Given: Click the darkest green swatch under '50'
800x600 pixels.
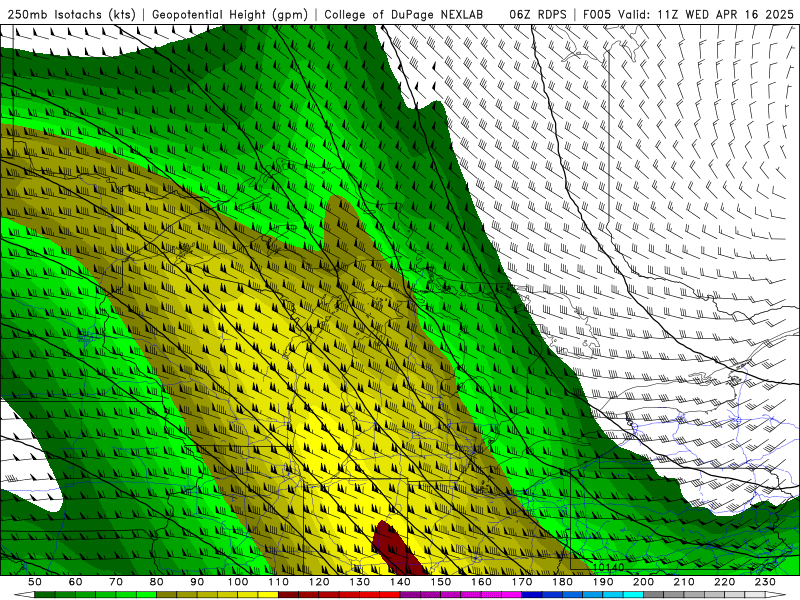Looking at the screenshot, I should 44,595.
